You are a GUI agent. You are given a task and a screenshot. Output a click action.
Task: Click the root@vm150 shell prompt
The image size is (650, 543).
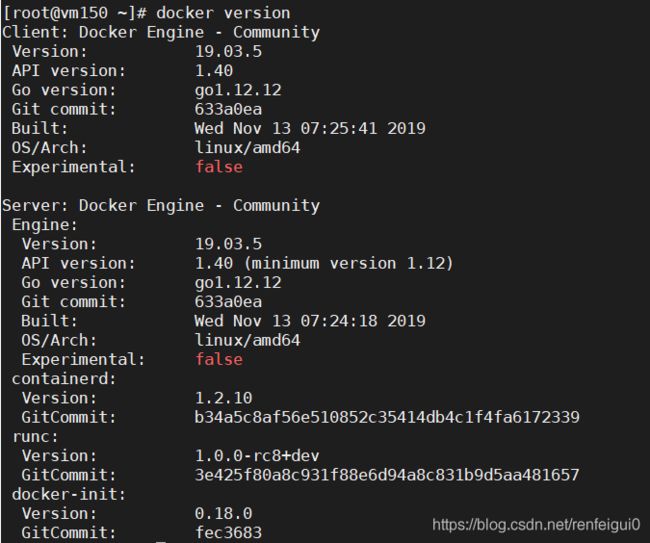(x=75, y=13)
